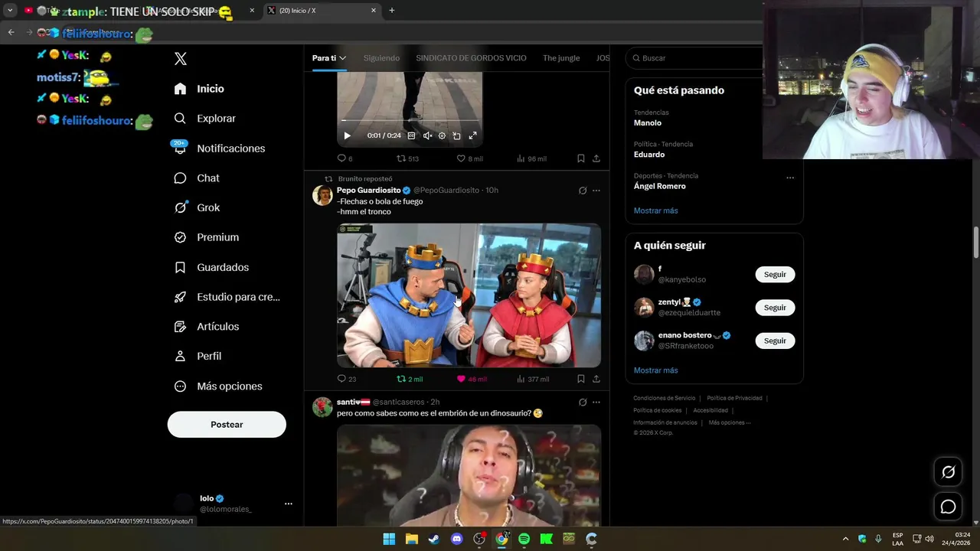
Task: Open Guardados bookmarks
Action: coord(211,267)
